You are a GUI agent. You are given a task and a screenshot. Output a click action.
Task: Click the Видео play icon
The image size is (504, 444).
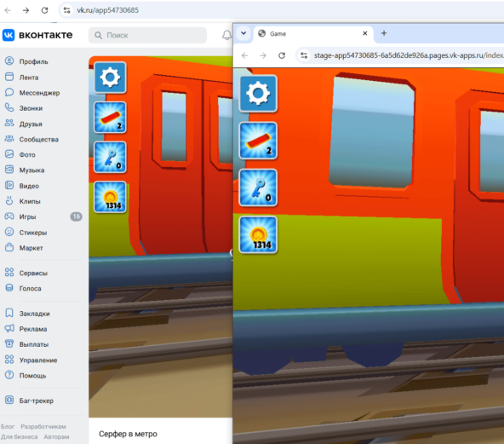pos(9,185)
